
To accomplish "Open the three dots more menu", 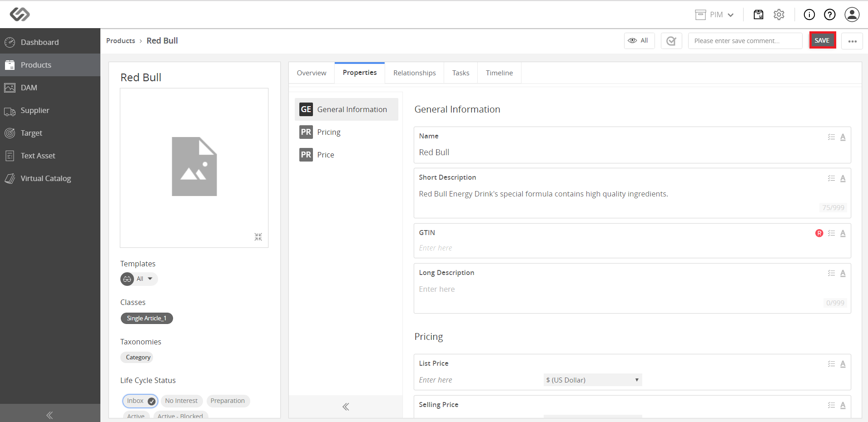I will click(852, 41).
